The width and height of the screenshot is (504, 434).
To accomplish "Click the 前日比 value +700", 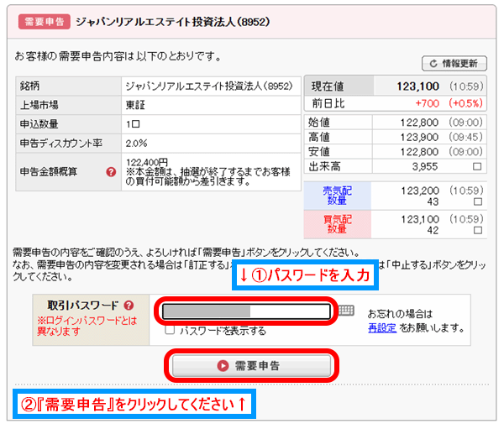I will coord(428,103).
